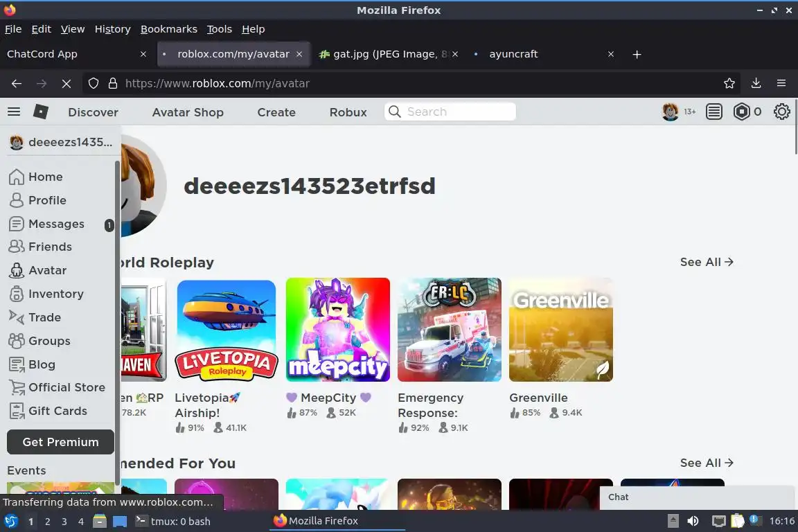Open the Tools menu
This screenshot has width=798, height=532.
tap(220, 29)
